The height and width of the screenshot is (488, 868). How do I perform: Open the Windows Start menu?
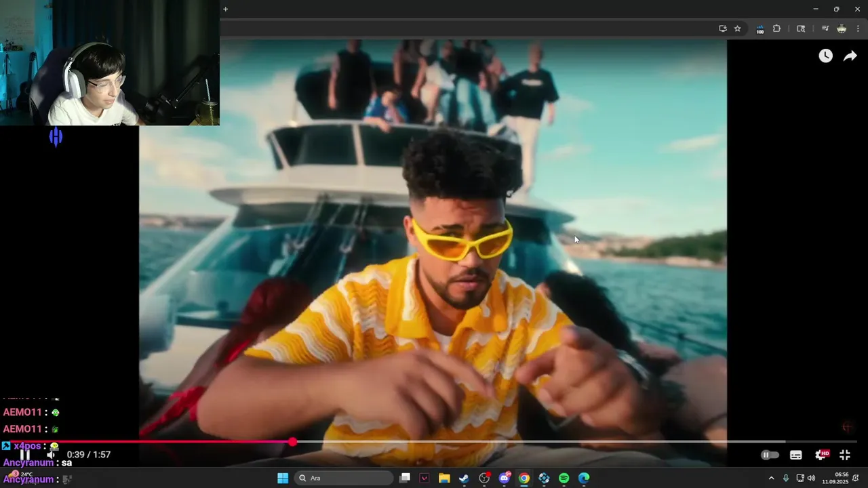(x=283, y=478)
